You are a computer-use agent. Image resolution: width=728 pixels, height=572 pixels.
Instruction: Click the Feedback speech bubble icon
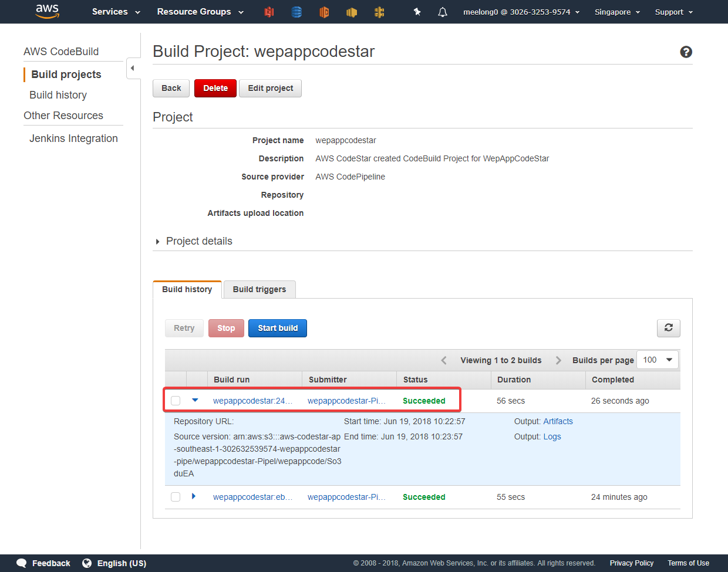point(22,563)
